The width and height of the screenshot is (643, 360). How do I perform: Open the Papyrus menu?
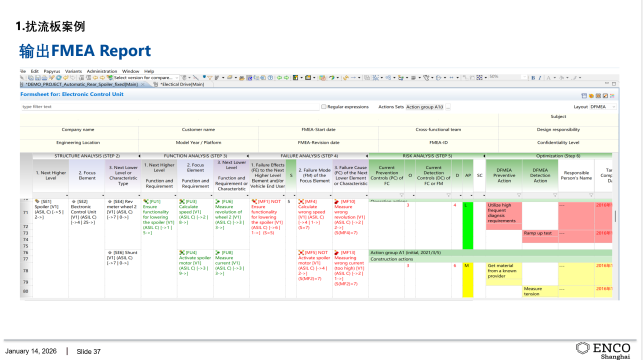[x=52, y=71]
